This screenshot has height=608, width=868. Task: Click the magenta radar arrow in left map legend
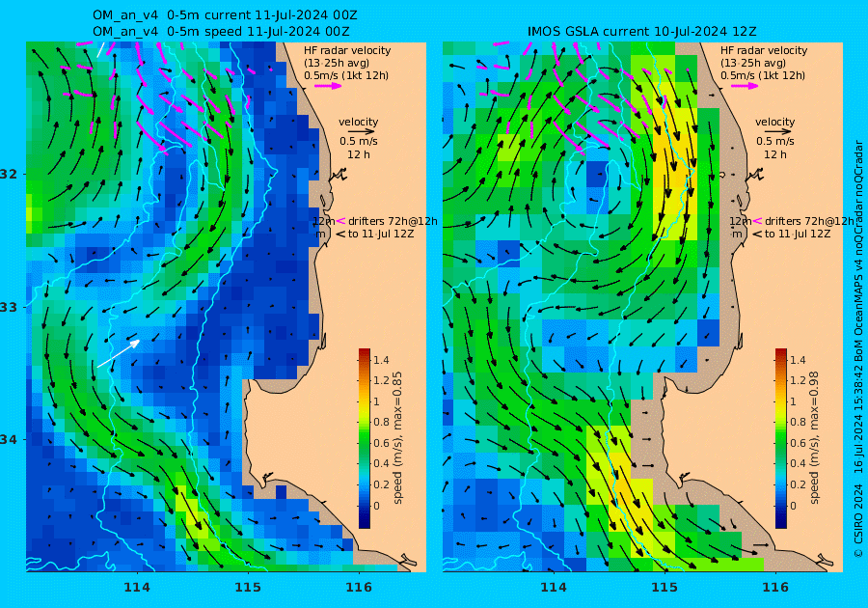[328, 86]
